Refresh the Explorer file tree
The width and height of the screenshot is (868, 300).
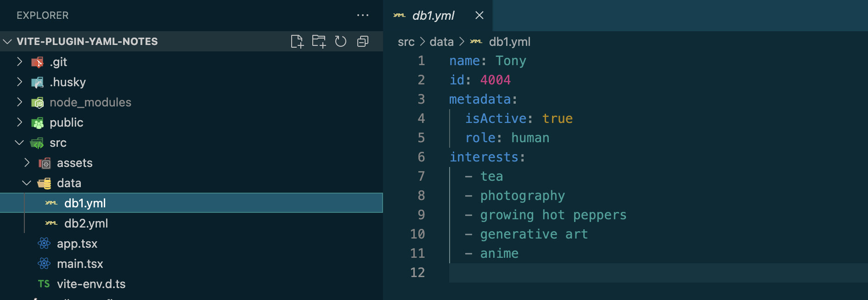[340, 42]
